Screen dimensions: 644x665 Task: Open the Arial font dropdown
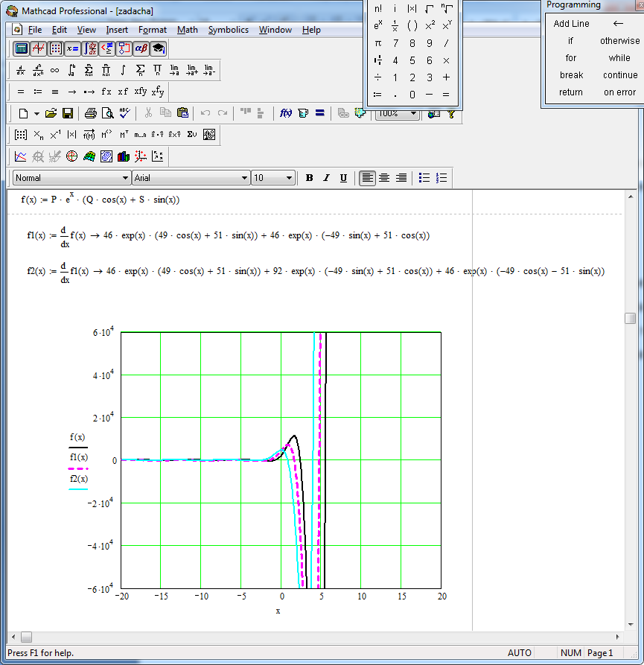coord(244,178)
